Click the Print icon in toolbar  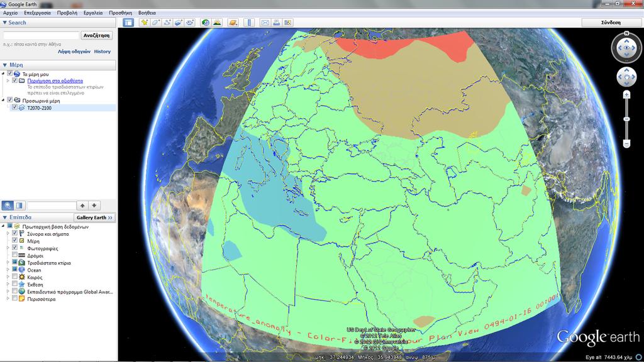point(277,23)
